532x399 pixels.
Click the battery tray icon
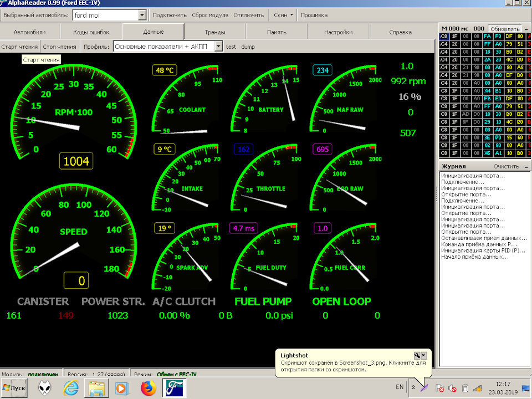coord(465,388)
